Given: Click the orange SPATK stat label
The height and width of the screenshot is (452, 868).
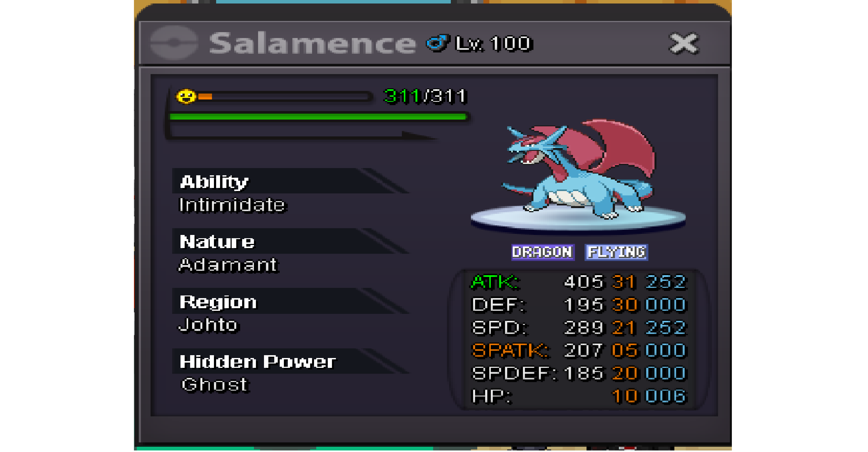Looking at the screenshot, I should (x=510, y=351).
